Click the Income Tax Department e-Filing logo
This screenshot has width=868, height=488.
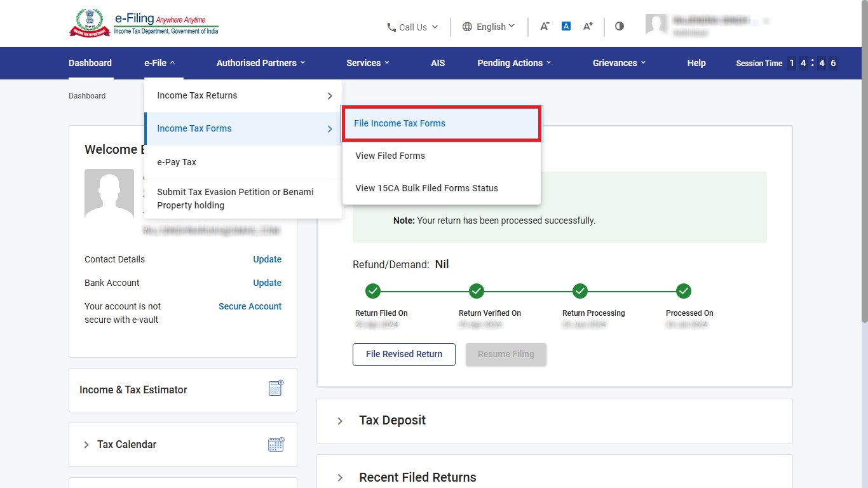pos(144,24)
